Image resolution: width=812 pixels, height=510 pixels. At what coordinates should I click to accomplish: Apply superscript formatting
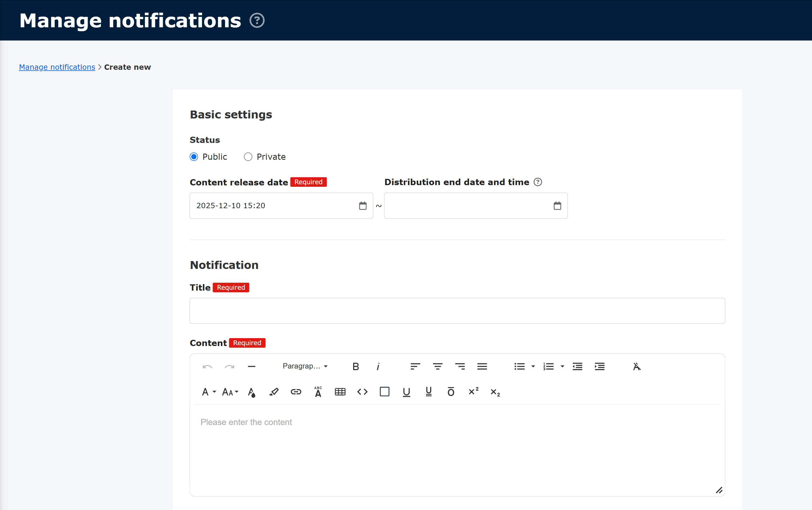pyautogui.click(x=473, y=391)
